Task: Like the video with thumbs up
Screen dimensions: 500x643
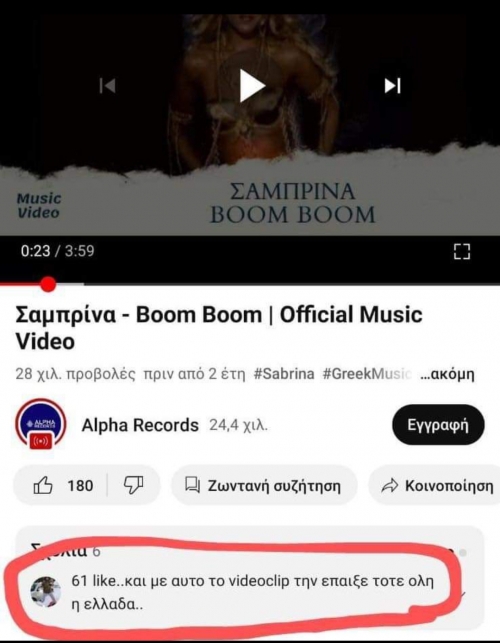Action: pyautogui.click(x=62, y=486)
